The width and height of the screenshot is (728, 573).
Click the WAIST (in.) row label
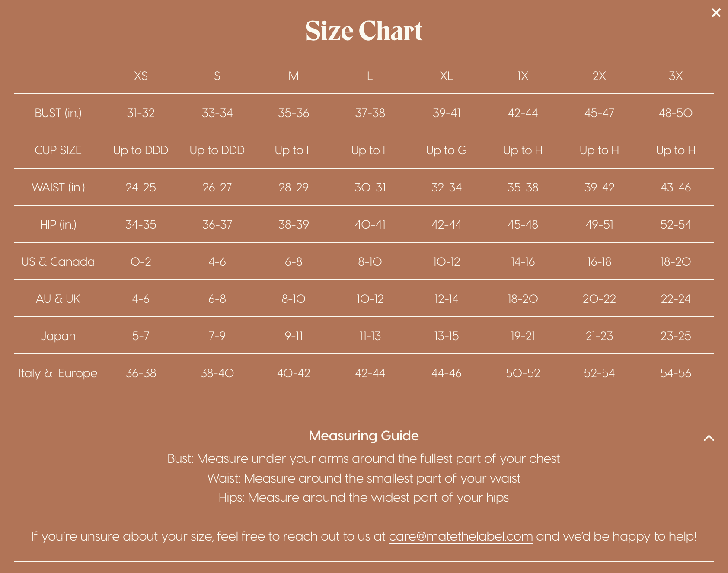point(58,188)
